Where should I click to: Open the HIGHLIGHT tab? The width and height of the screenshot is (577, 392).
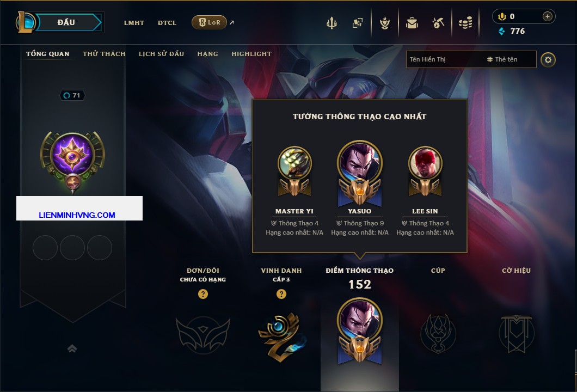click(x=251, y=54)
